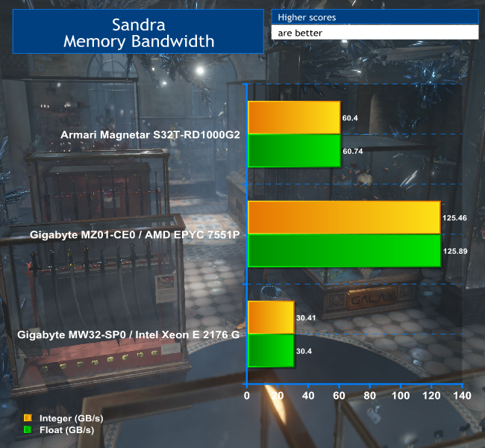Click the orange Integer legend swatch

click(x=28, y=418)
